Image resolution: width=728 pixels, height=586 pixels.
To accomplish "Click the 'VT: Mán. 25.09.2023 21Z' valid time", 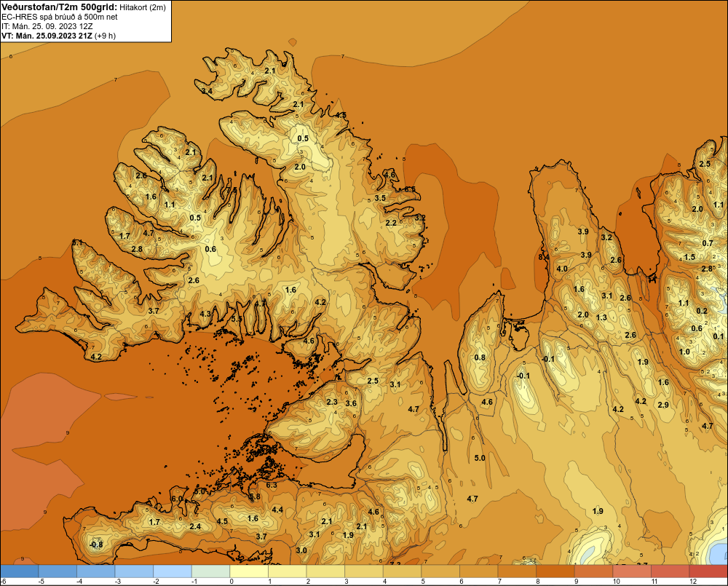I will [47, 36].
